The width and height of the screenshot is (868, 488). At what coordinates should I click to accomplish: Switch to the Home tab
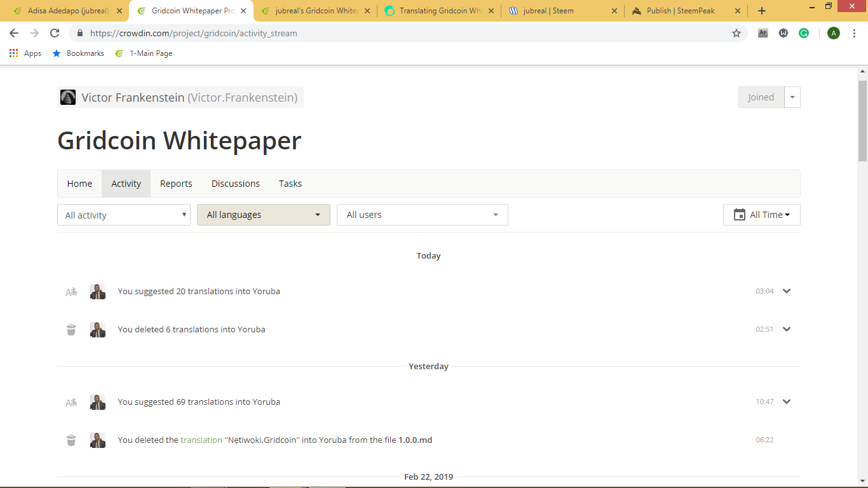79,184
